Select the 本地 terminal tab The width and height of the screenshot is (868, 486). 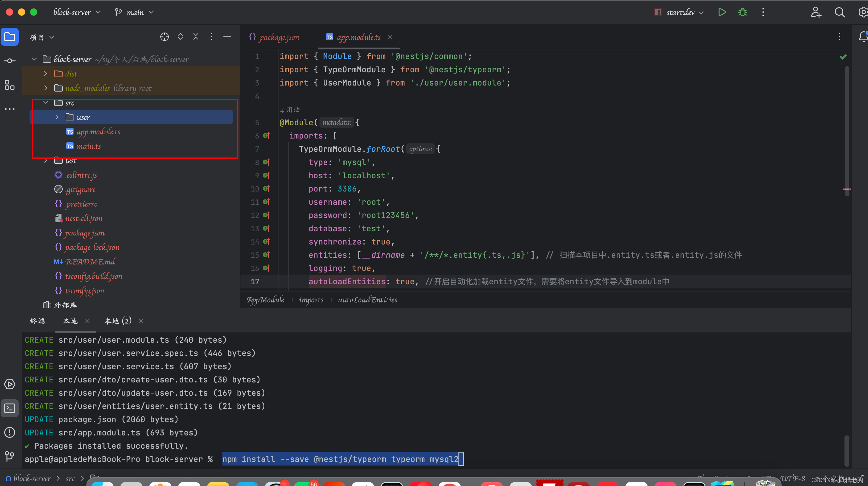click(x=70, y=321)
